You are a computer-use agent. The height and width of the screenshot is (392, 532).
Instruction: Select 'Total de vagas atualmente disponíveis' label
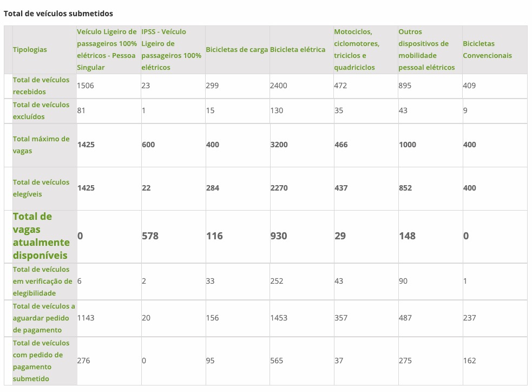point(41,236)
